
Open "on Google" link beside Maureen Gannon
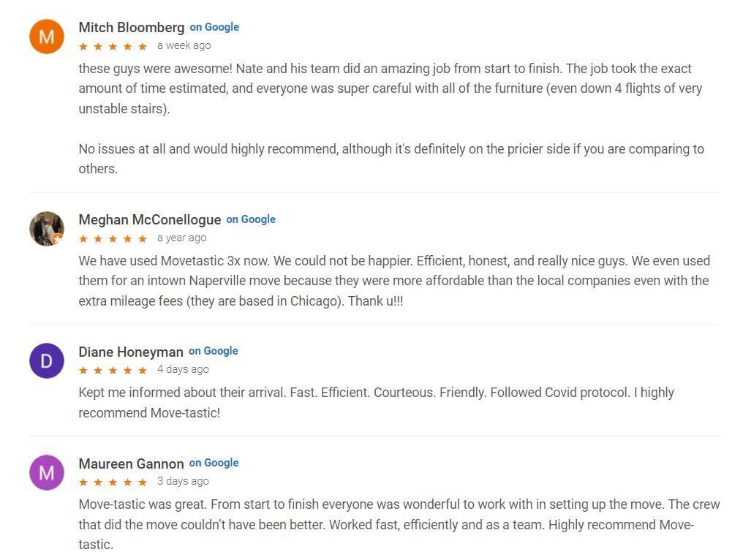[x=214, y=463]
